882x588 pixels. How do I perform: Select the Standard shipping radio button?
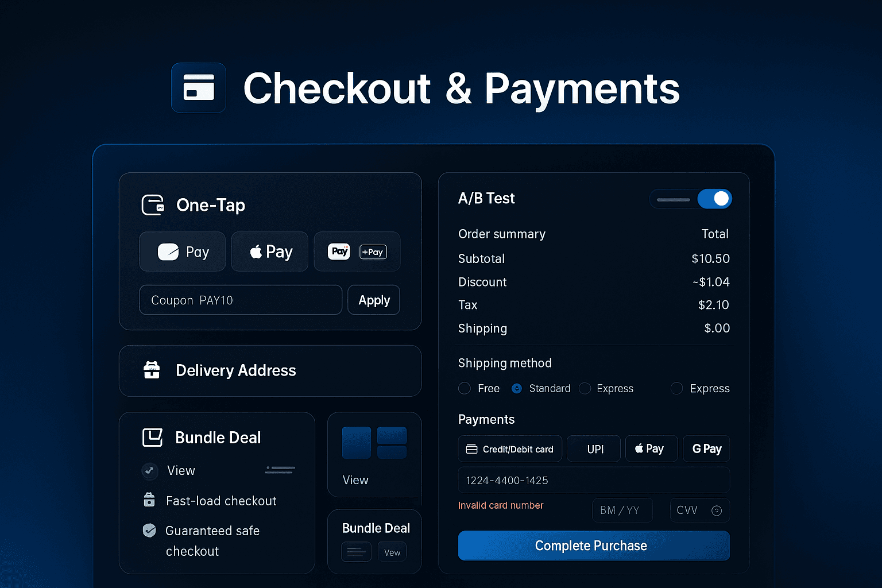517,389
